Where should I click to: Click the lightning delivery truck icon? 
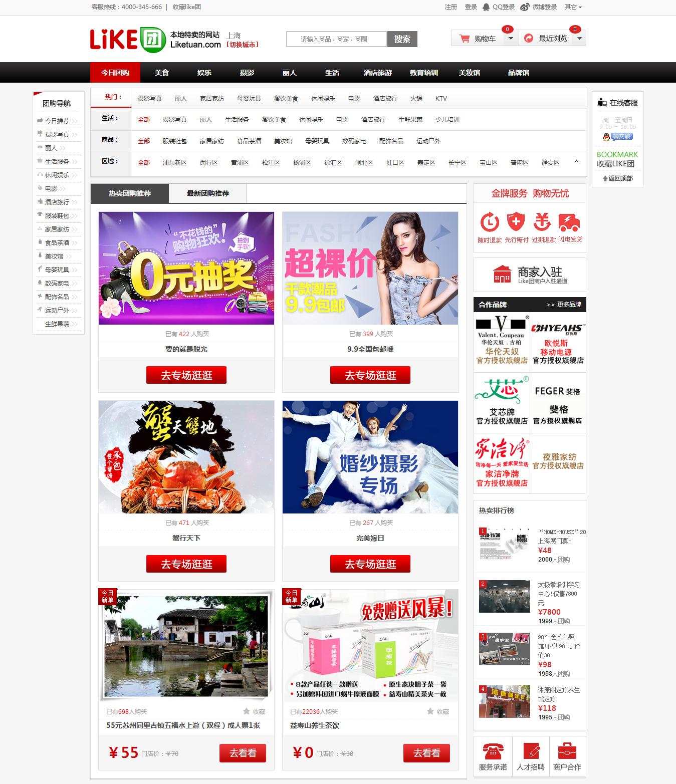(569, 222)
